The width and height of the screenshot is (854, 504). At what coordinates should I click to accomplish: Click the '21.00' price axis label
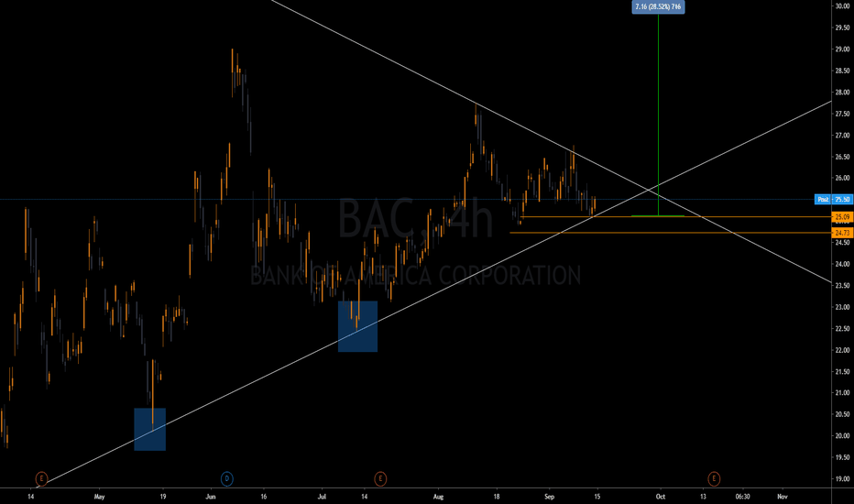843,393
